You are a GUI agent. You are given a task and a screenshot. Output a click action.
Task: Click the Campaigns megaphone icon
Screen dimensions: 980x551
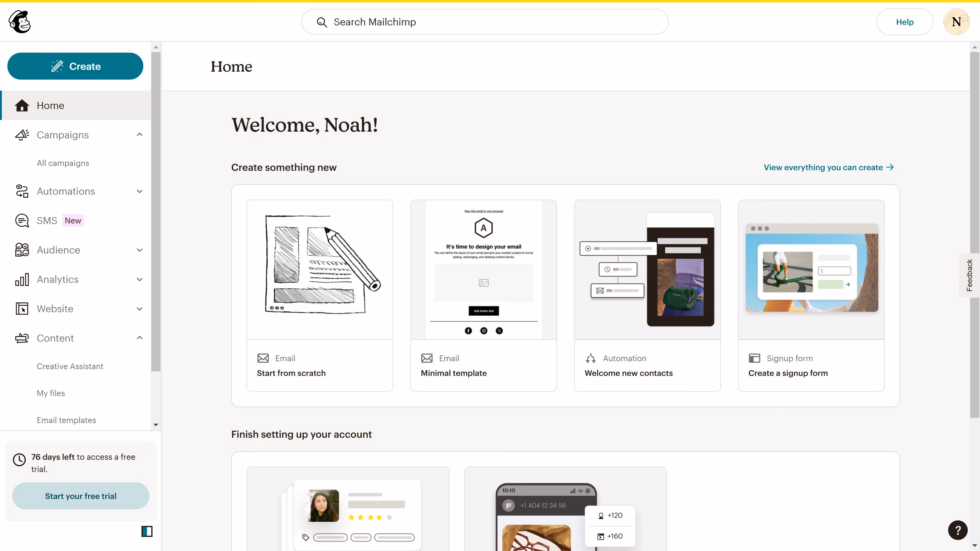(22, 135)
